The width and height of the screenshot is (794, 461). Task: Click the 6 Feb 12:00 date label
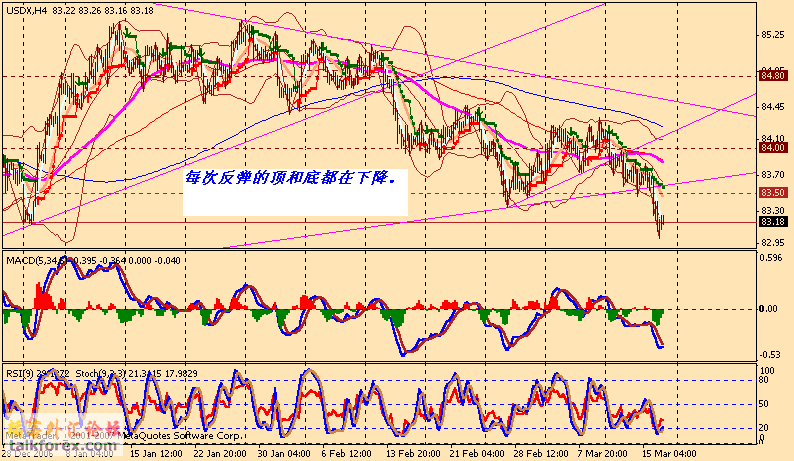click(347, 453)
